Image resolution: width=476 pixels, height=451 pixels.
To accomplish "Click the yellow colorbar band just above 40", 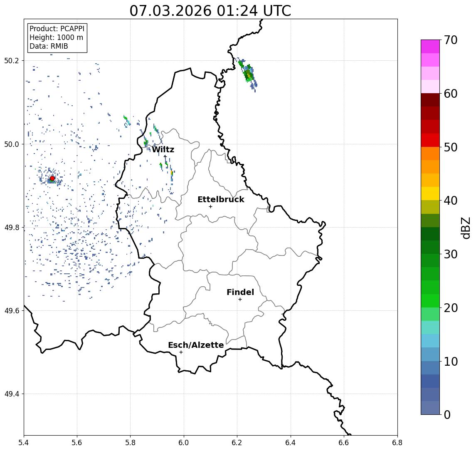I will click(430, 193).
